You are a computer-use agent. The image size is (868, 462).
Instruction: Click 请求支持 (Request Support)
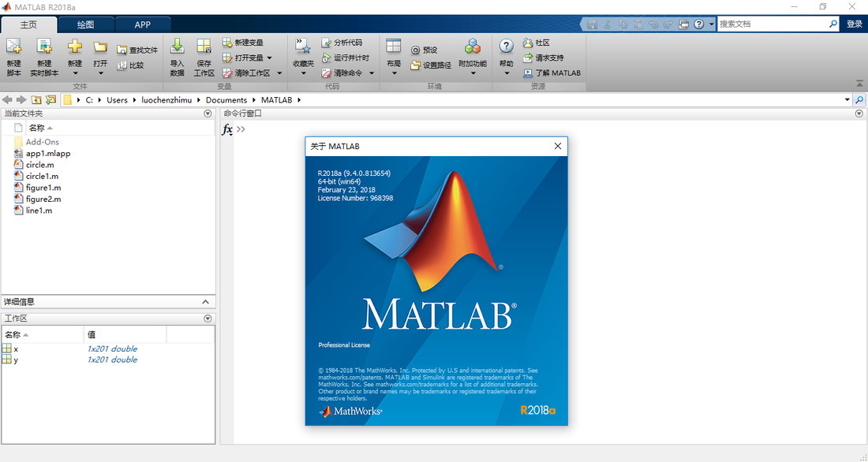(543, 58)
